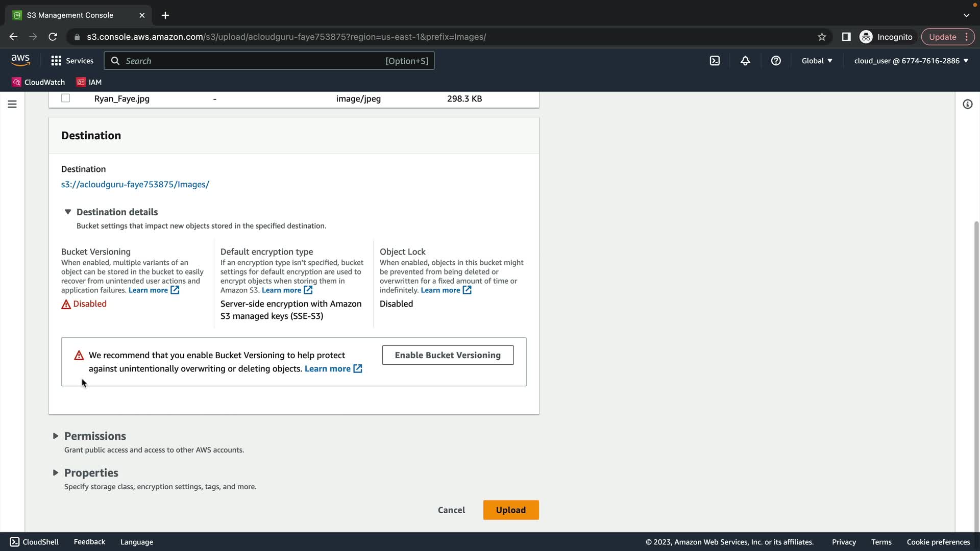
Task: Open the side navigation hamburger menu
Action: tap(12, 104)
